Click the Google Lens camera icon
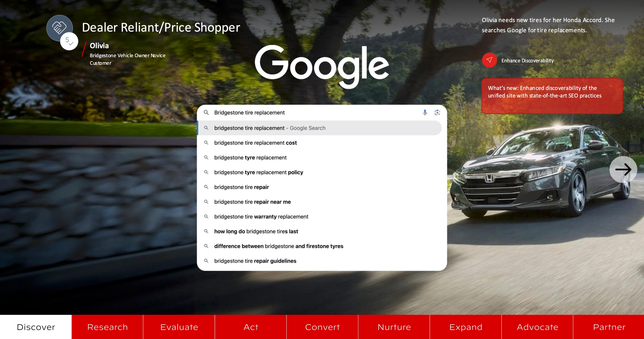This screenshot has height=339, width=644. [x=437, y=113]
